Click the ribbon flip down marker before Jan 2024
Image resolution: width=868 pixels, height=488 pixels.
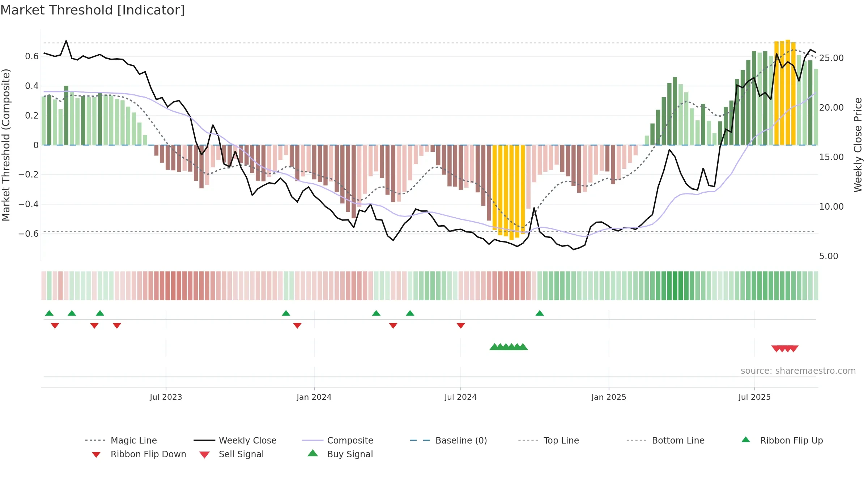click(297, 326)
